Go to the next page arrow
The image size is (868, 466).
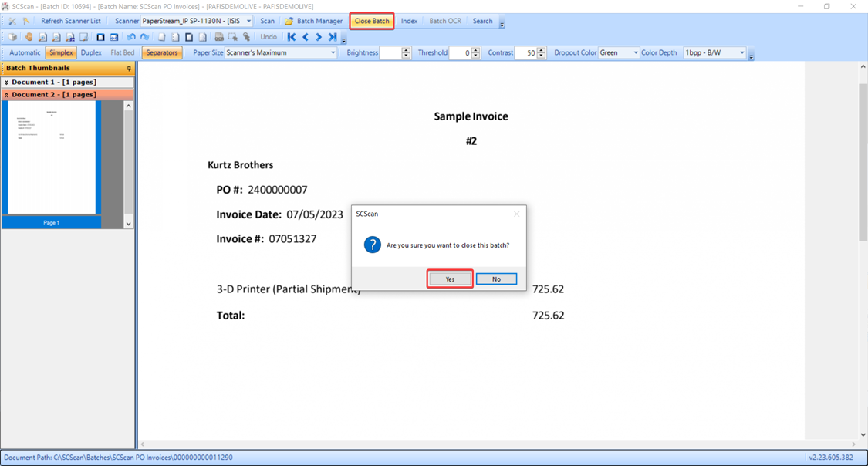[x=319, y=37]
